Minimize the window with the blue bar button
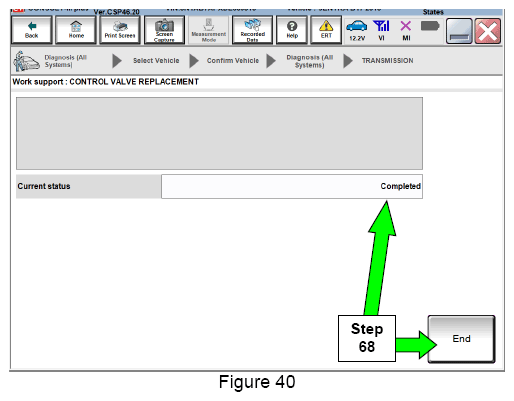 coord(459,31)
